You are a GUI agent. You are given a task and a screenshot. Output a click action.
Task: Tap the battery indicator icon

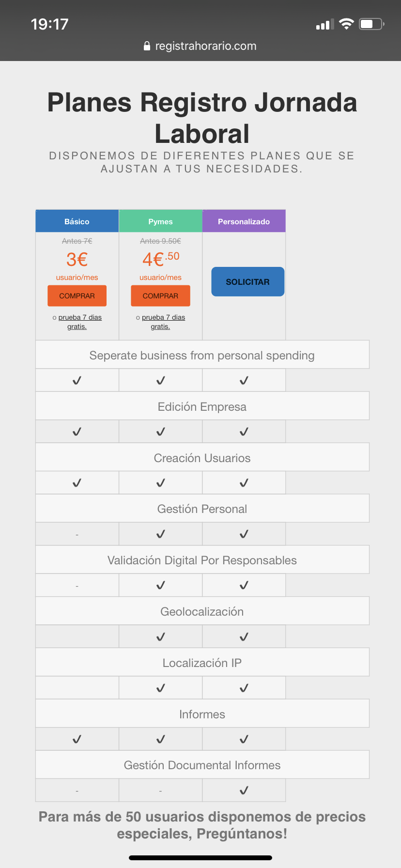[x=371, y=24]
